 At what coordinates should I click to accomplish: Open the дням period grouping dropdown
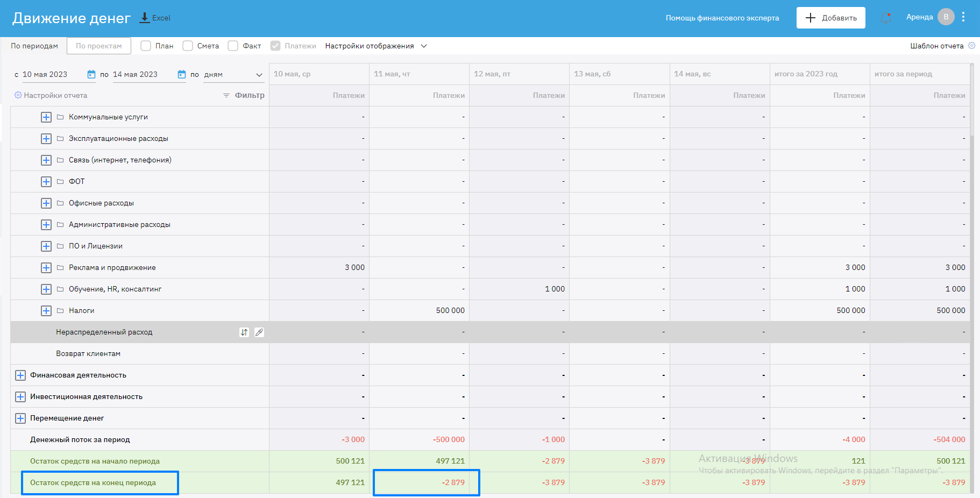(233, 75)
